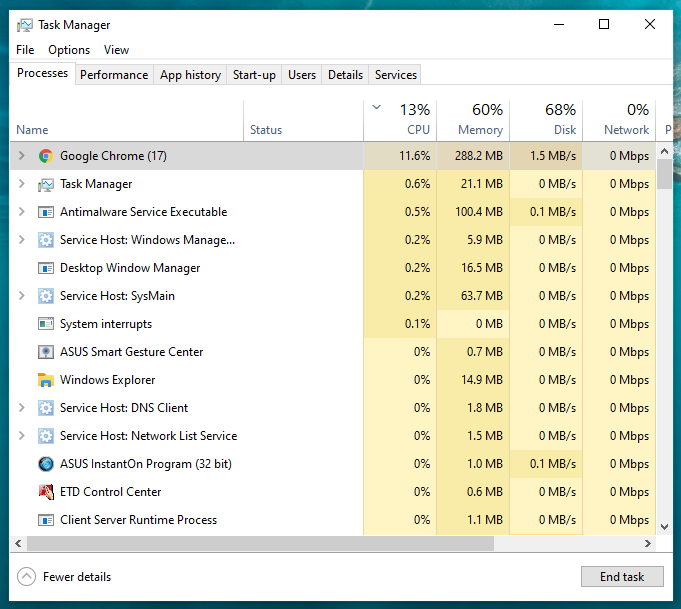Select the Windows Explorer process name
This screenshot has width=681, height=609.
click(107, 380)
